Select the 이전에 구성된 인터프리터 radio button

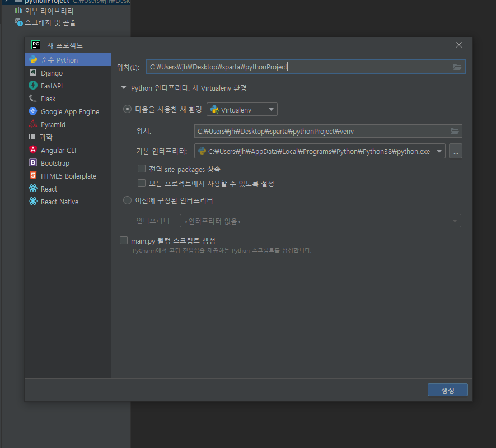pyautogui.click(x=127, y=200)
